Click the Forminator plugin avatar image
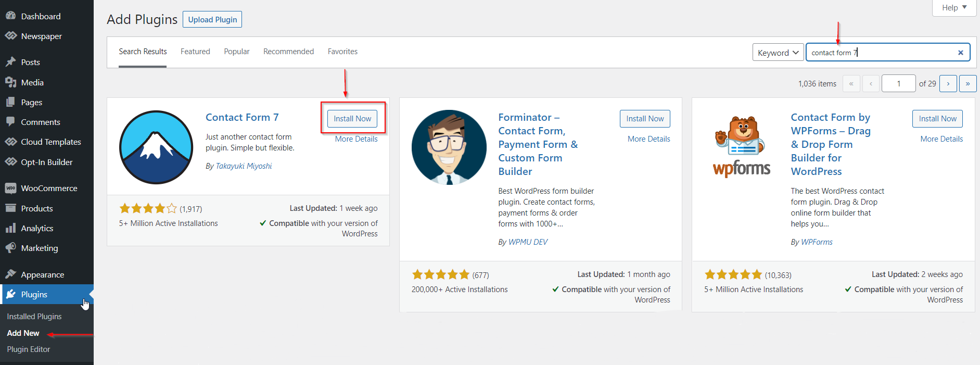 click(449, 147)
